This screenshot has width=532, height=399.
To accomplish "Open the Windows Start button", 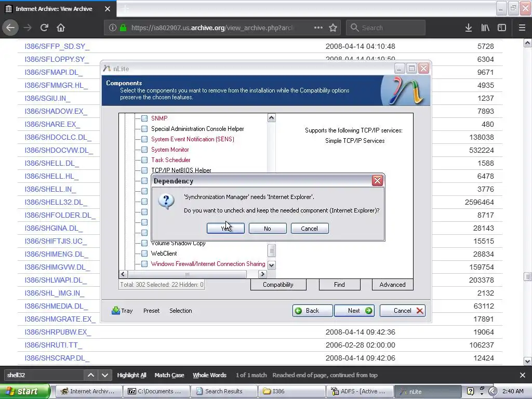I will click(x=24, y=391).
